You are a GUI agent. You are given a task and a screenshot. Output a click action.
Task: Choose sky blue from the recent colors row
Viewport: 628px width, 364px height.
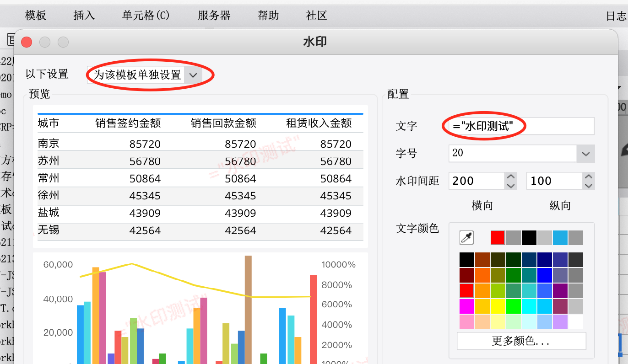coord(560,238)
